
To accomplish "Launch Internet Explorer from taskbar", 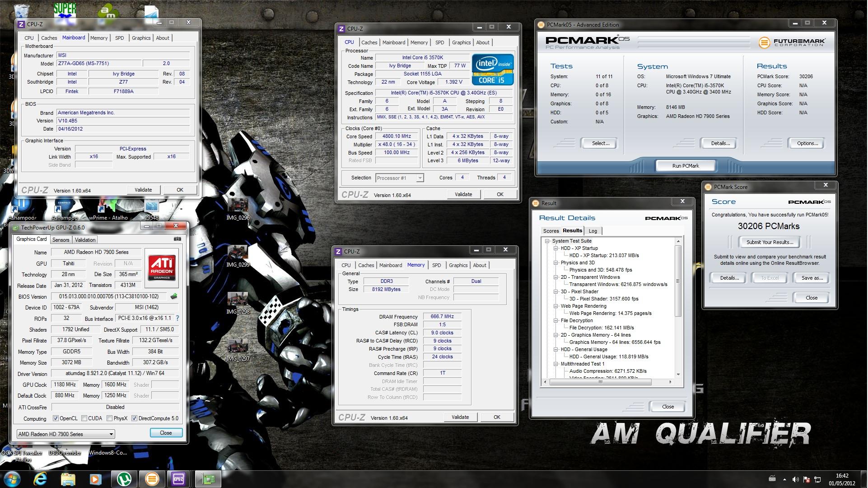I will (x=40, y=479).
